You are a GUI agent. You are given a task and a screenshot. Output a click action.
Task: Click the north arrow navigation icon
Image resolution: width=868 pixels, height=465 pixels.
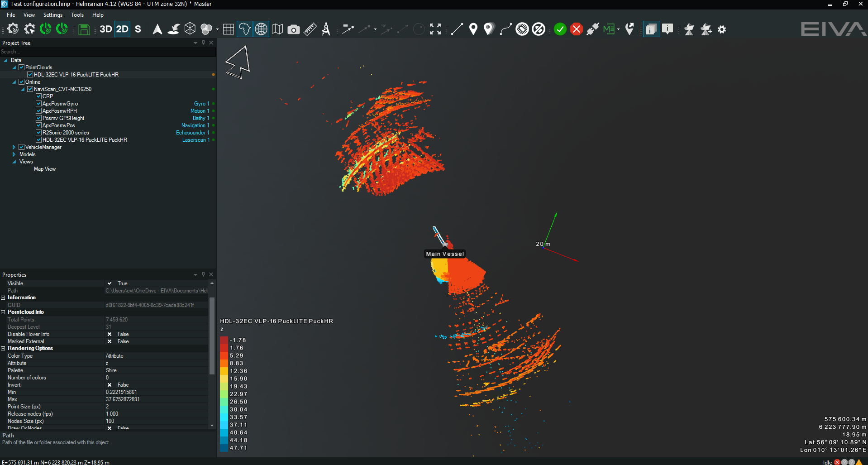157,29
